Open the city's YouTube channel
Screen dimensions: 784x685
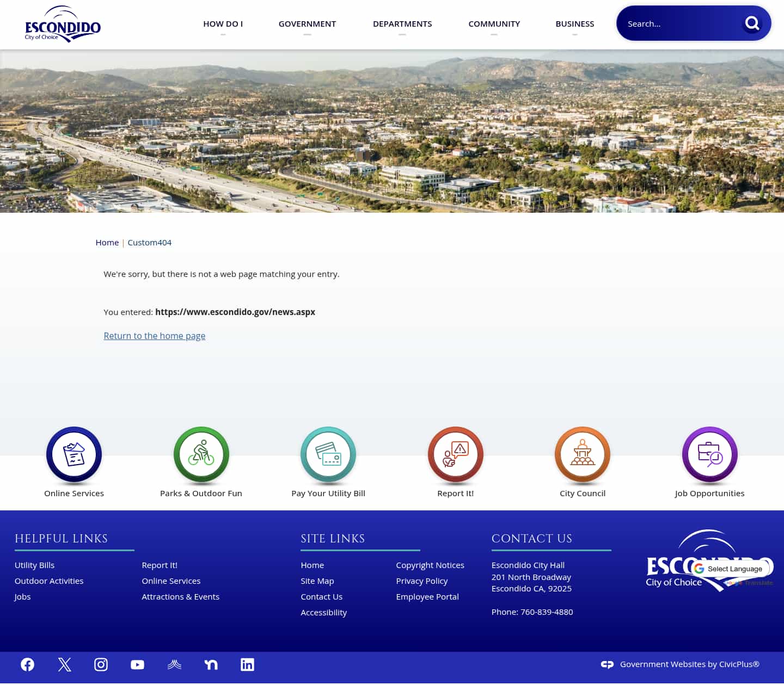tap(137, 664)
